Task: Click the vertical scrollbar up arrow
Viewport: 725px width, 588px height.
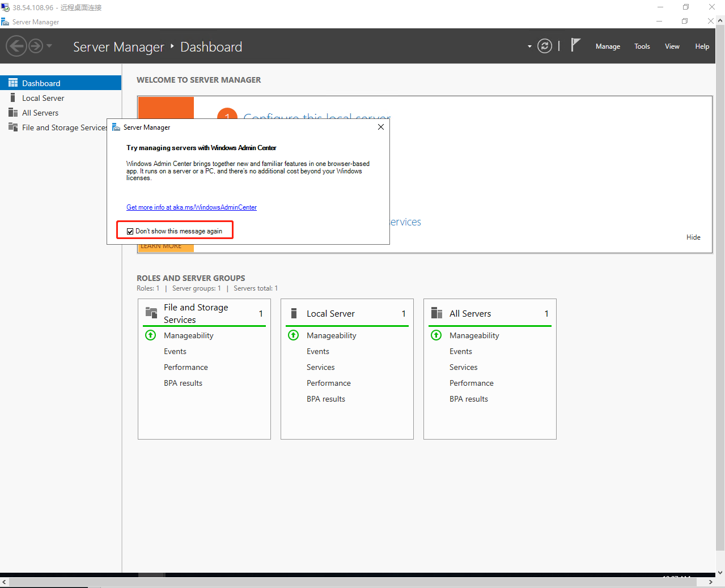Action: click(720, 20)
